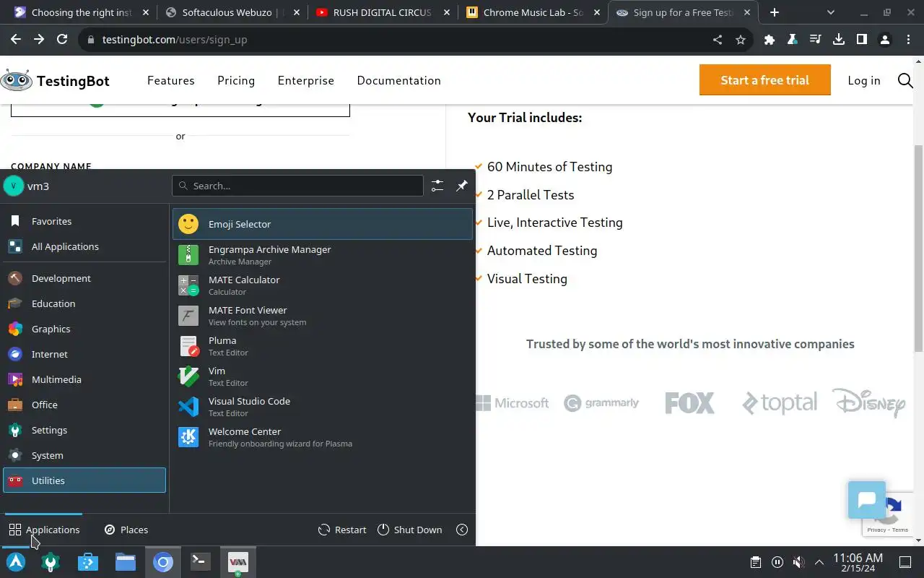The height and width of the screenshot is (578, 924).
Task: Open Office category
Action: [84, 405]
